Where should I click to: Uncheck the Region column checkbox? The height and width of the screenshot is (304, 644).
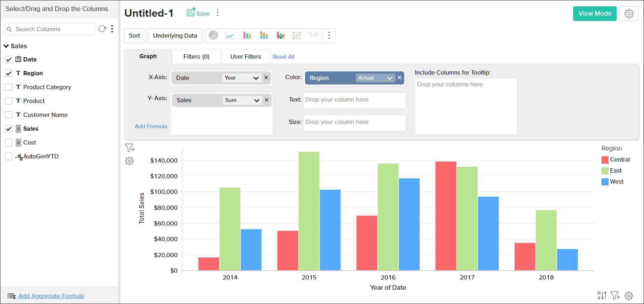[x=9, y=73]
